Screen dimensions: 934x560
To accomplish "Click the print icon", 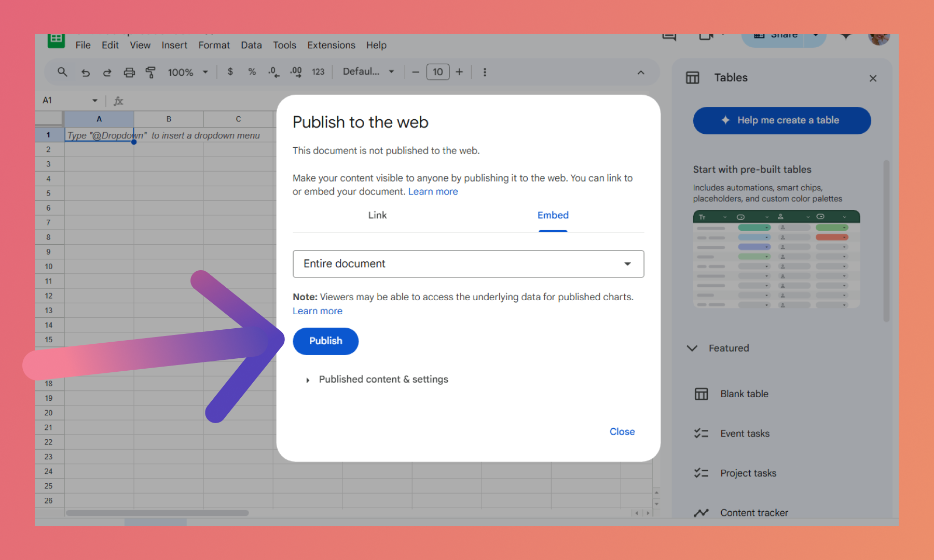I will click(129, 73).
